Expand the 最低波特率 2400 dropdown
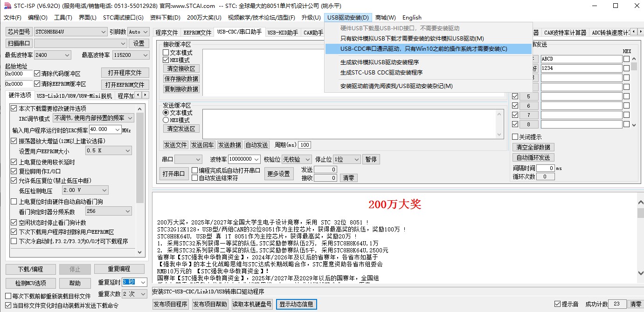 point(52,55)
